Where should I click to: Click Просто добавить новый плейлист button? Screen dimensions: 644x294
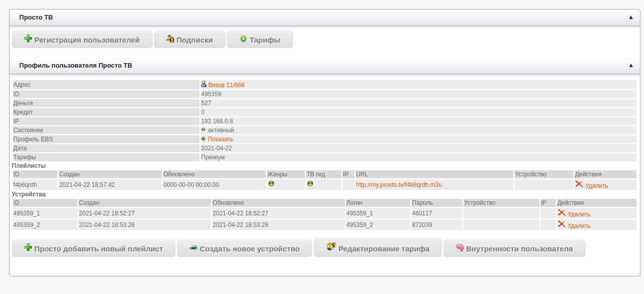pos(93,248)
